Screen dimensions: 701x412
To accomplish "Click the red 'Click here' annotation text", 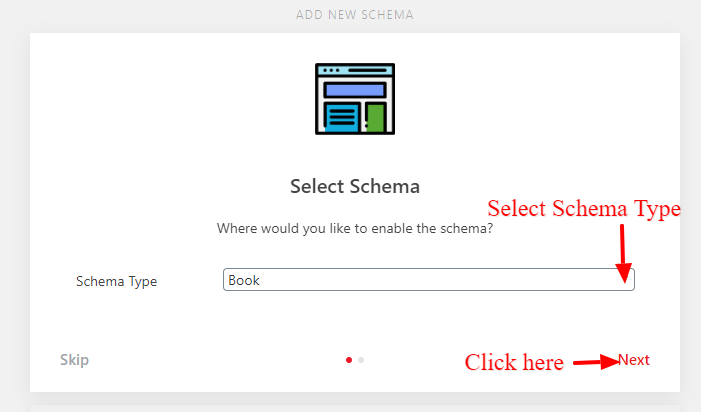I will click(x=514, y=362).
